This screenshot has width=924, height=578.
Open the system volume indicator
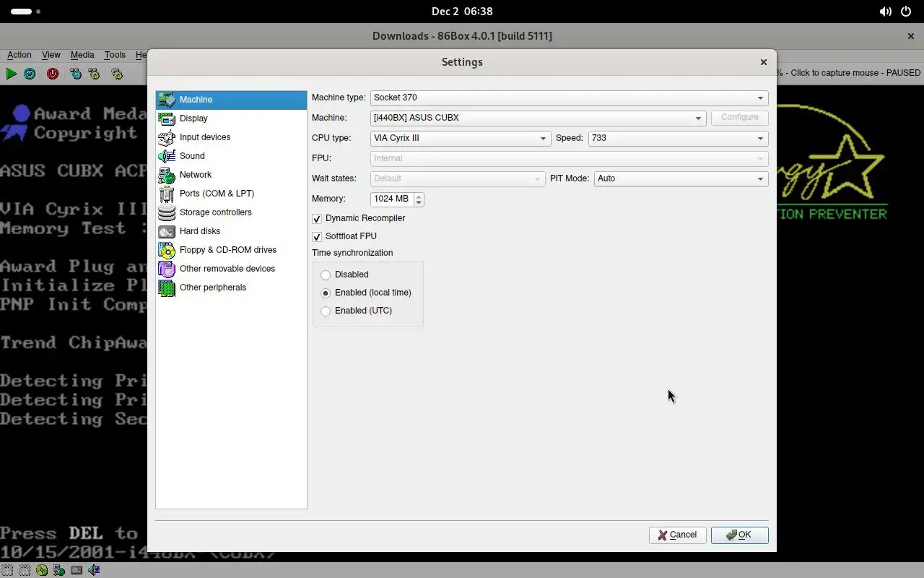coord(885,12)
